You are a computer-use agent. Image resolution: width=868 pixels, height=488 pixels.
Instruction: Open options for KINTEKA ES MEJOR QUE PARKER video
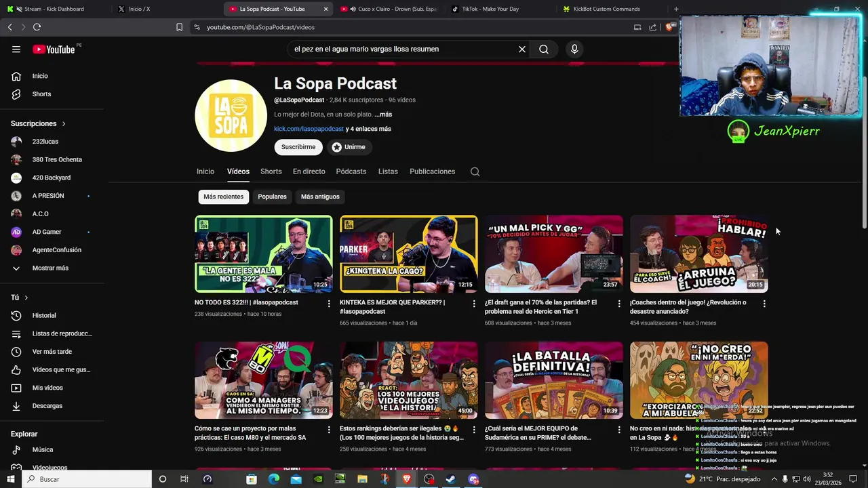(474, 304)
